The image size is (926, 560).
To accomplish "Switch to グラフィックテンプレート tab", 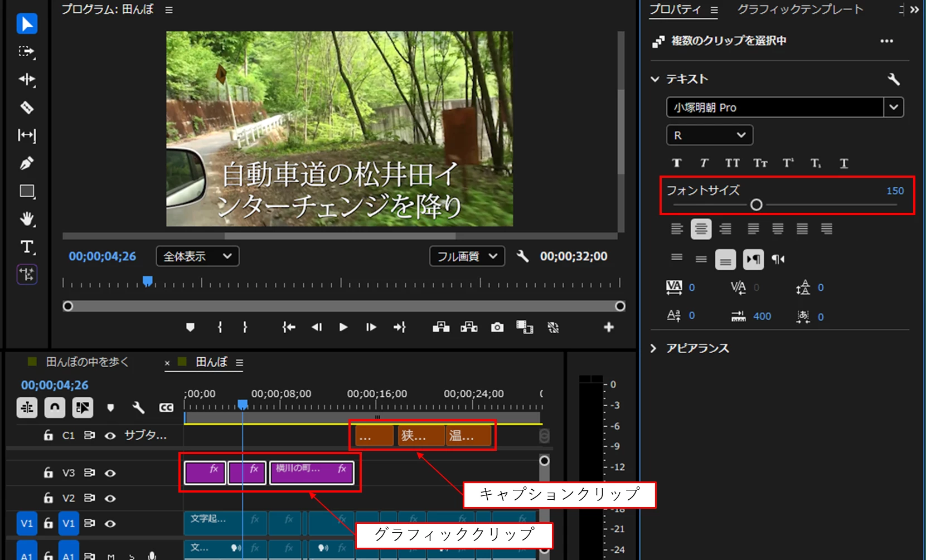I will point(800,9).
